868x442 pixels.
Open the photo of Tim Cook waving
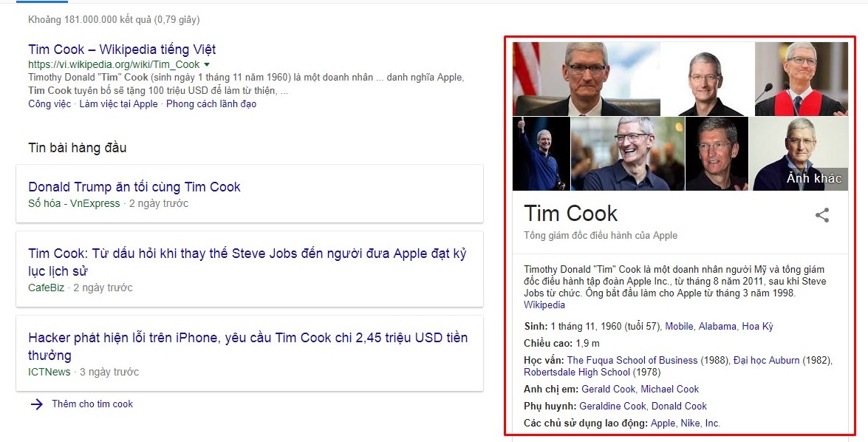(x=541, y=154)
